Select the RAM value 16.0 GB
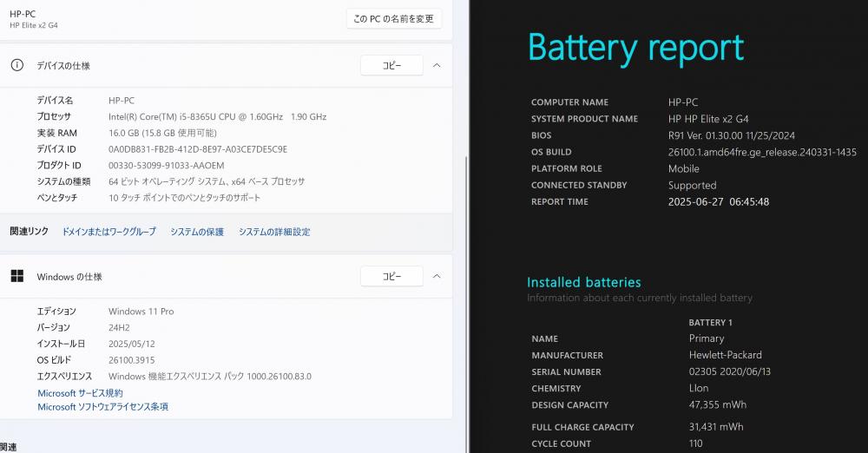This screenshot has width=868, height=453. [x=163, y=133]
